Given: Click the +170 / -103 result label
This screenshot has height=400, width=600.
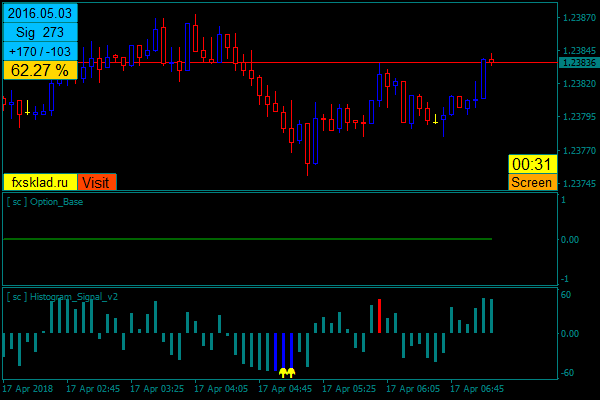Looking at the screenshot, I should point(40,51).
